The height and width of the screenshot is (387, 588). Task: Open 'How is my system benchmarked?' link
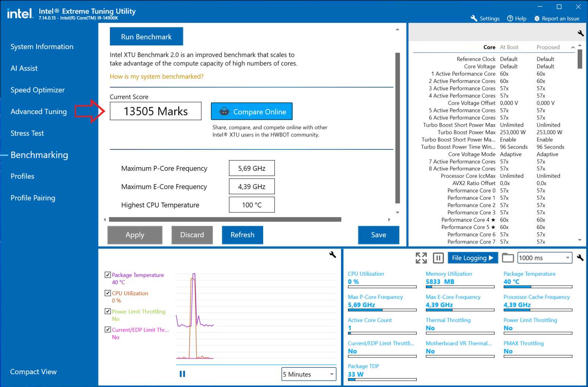click(157, 76)
